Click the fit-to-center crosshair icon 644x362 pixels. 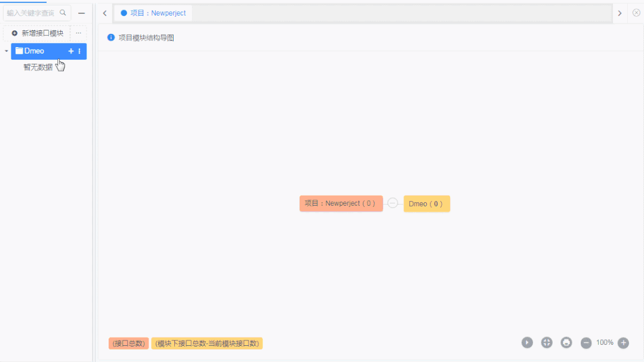[546, 342]
